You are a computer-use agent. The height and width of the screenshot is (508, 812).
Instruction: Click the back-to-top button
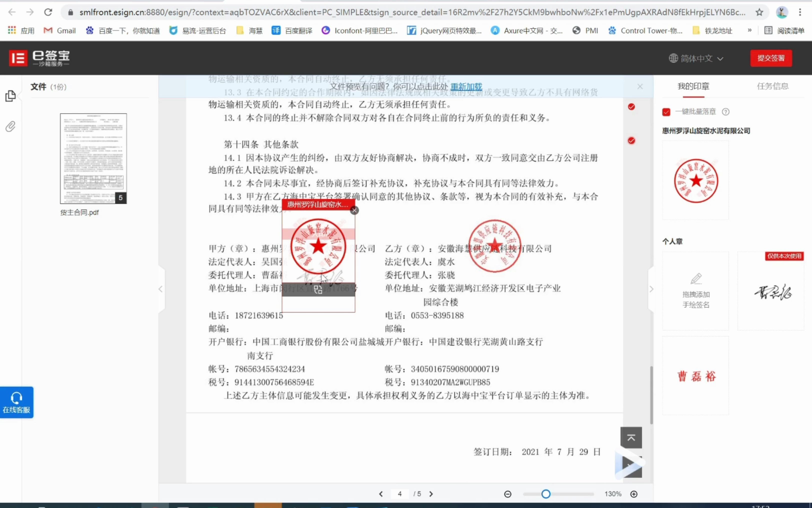[631, 438]
